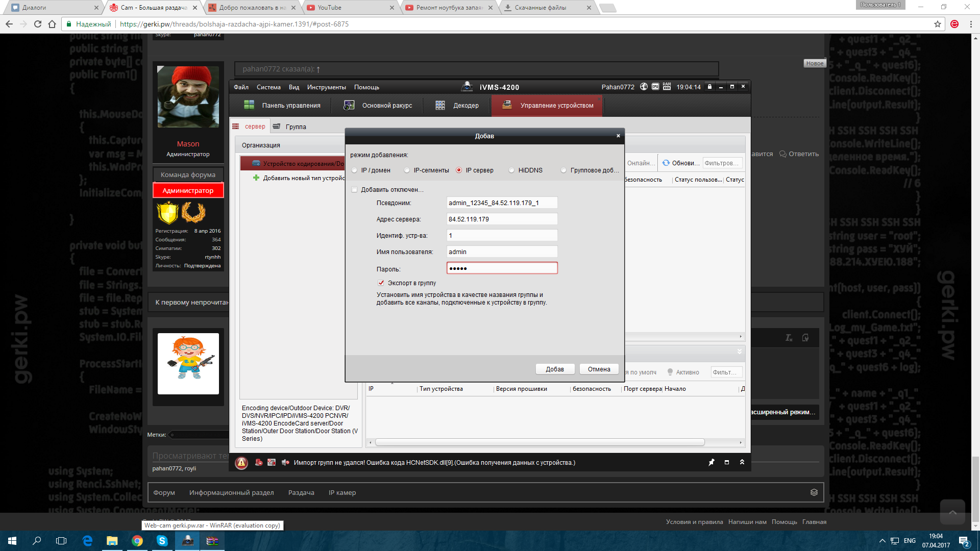
Task: Enable Добавить отключен checkbox
Action: pyautogui.click(x=355, y=190)
